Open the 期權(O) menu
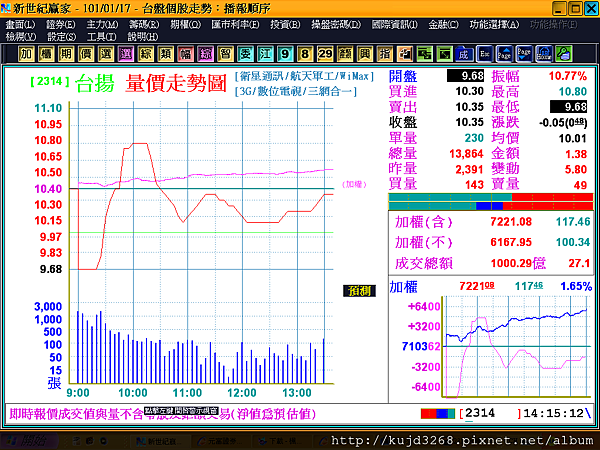 (186, 24)
